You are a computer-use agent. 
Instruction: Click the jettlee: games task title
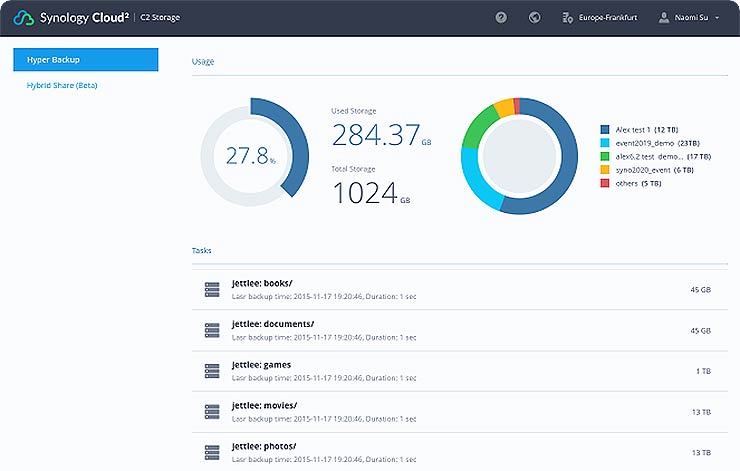click(x=261, y=364)
